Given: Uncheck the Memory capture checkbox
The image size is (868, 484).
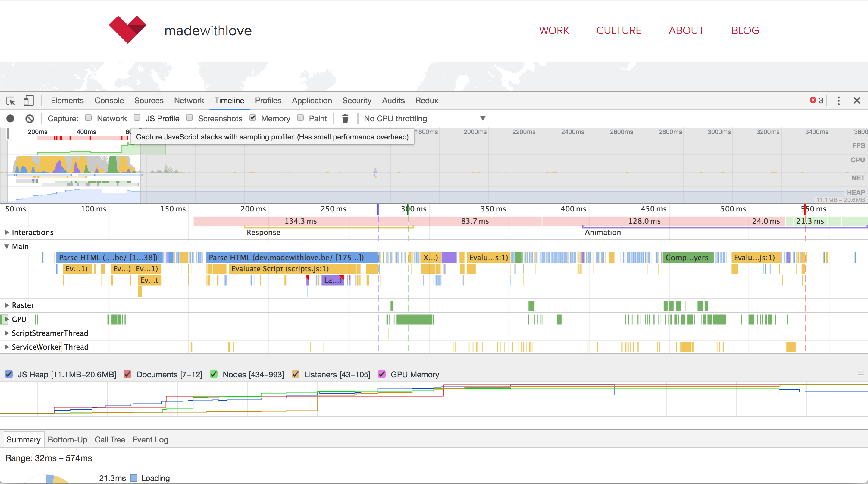Looking at the screenshot, I should coord(253,118).
